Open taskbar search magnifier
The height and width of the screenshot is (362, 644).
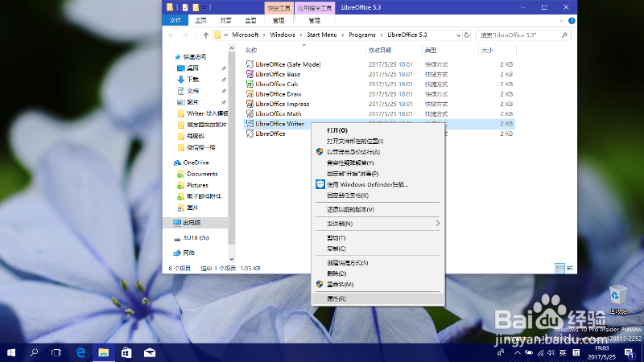coord(34,352)
